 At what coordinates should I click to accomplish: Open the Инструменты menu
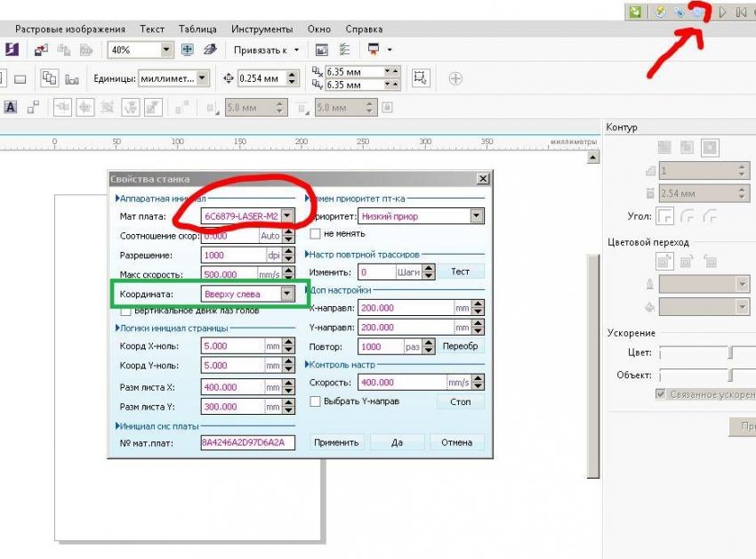click(x=261, y=29)
